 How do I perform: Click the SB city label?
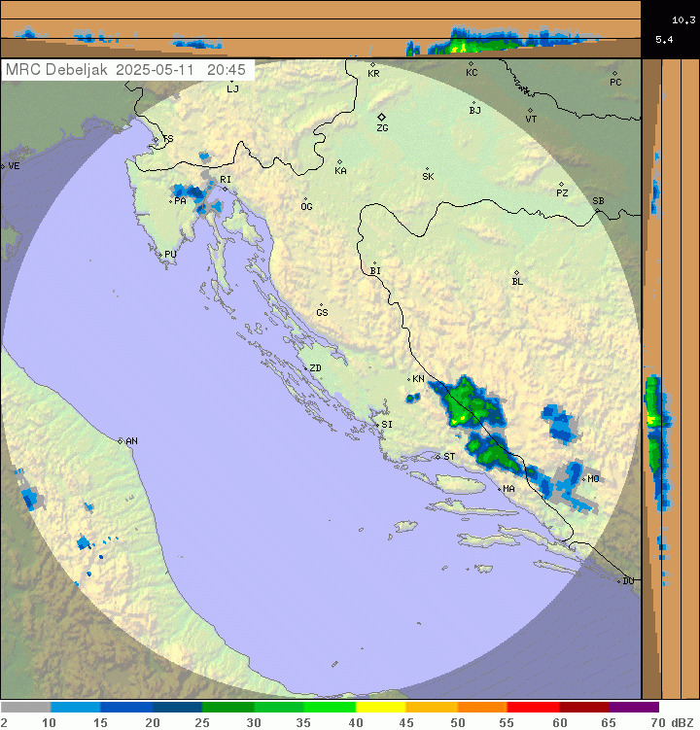pos(599,201)
